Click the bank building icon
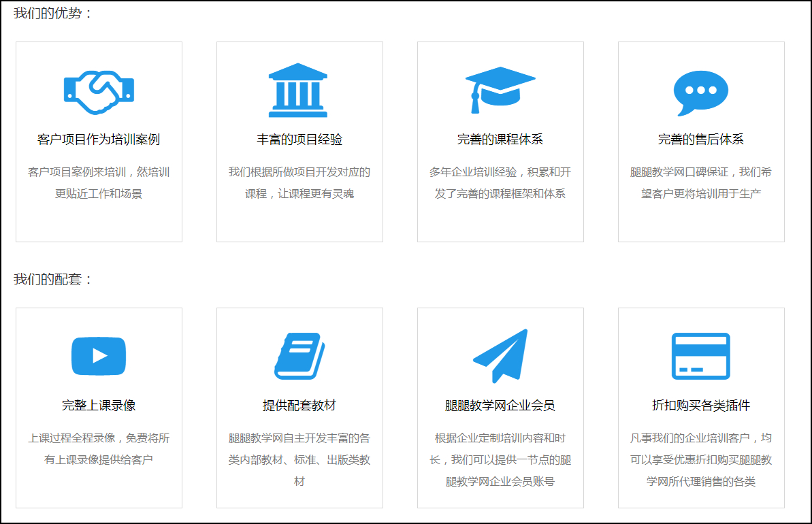The height and width of the screenshot is (524, 812). (298, 90)
